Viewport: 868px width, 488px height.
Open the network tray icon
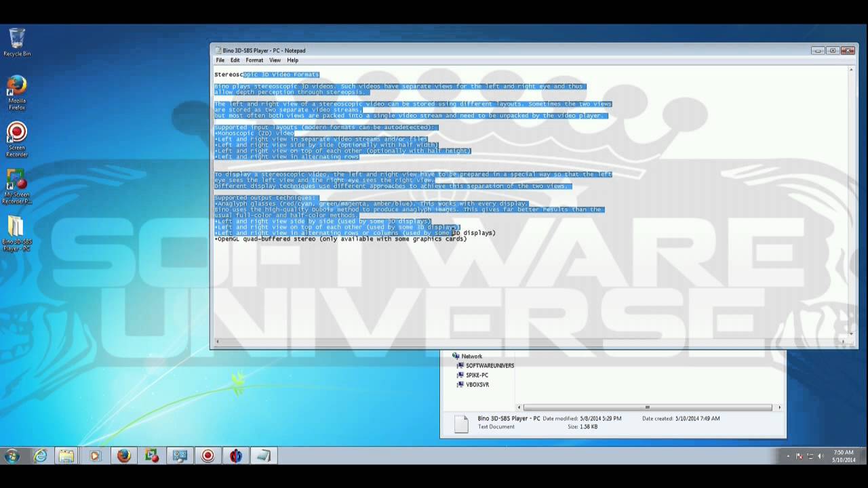pyautogui.click(x=810, y=456)
